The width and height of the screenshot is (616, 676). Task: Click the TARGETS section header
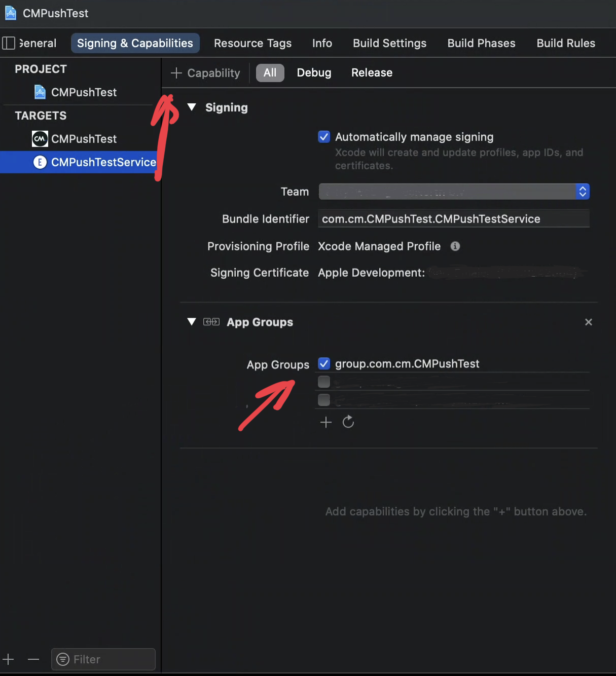tap(41, 116)
